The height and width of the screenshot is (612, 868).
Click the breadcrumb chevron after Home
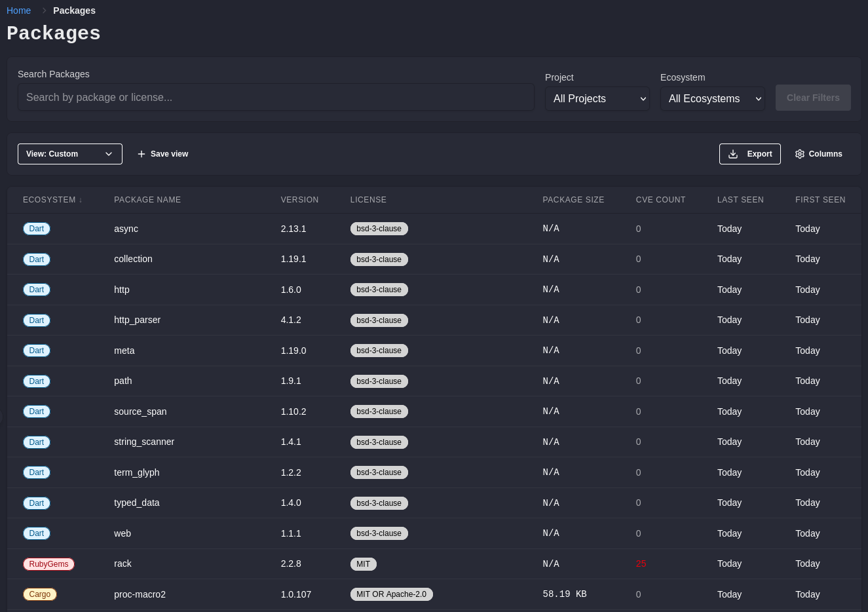pos(44,10)
